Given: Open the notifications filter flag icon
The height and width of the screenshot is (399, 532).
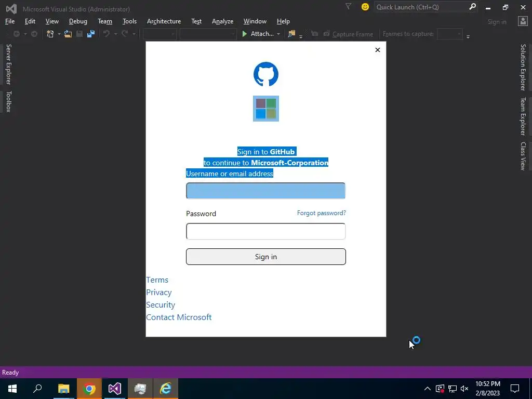Looking at the screenshot, I should click(348, 6).
